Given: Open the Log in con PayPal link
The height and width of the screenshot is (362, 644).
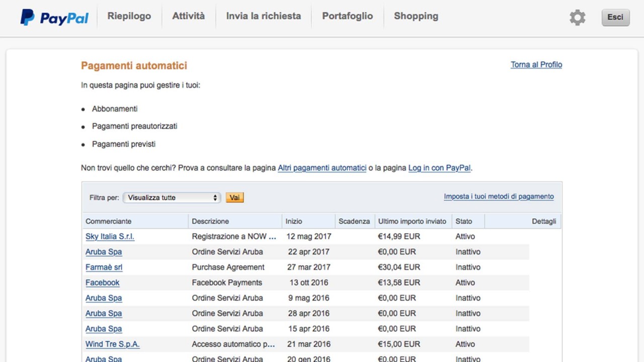Looking at the screenshot, I should tap(439, 168).
